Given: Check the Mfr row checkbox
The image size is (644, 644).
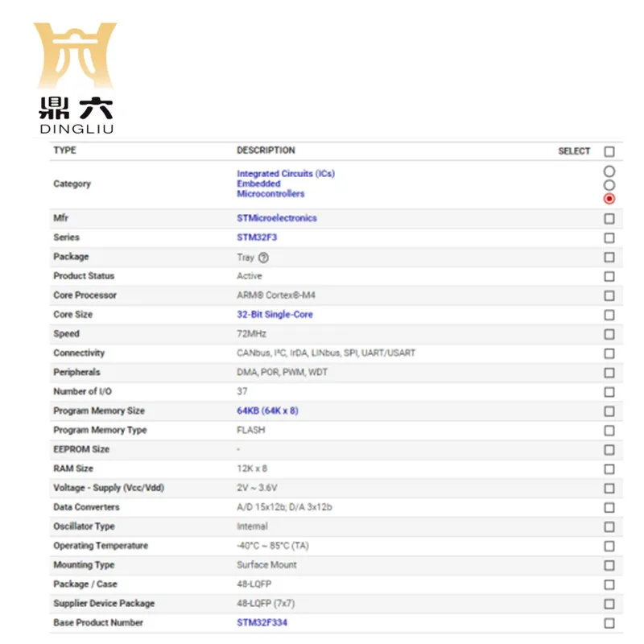Looking at the screenshot, I should click(x=609, y=218).
